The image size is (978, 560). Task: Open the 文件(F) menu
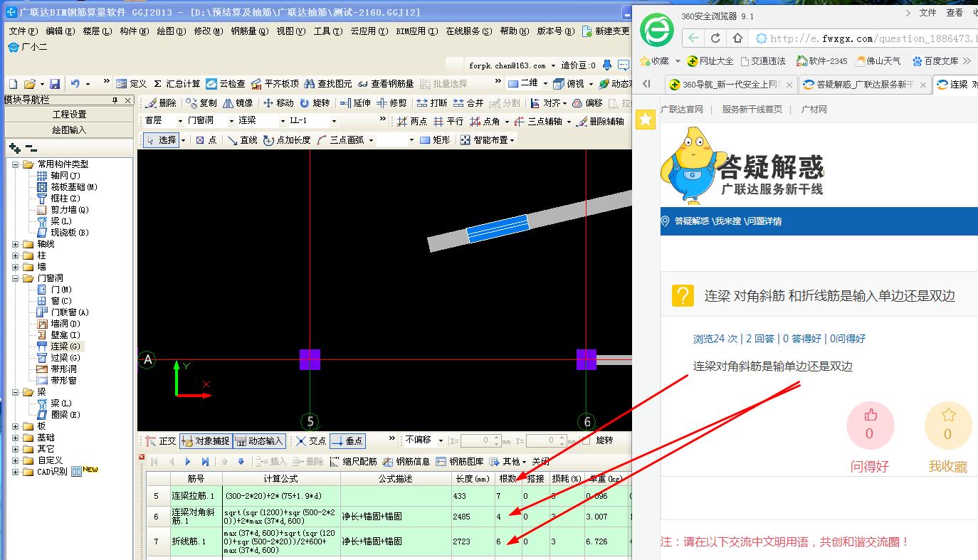click(x=23, y=31)
